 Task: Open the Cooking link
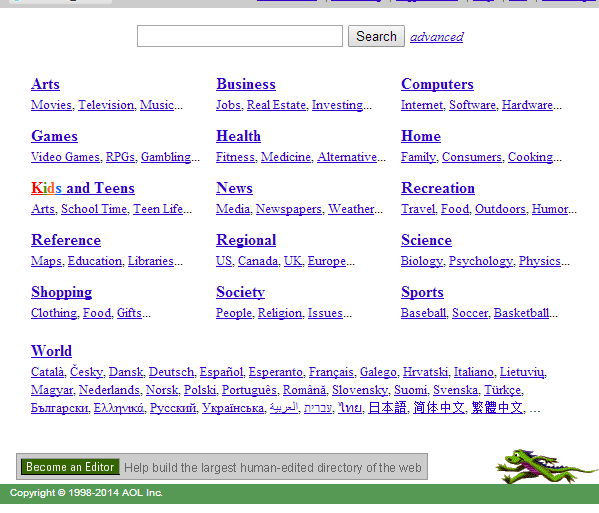[531, 157]
